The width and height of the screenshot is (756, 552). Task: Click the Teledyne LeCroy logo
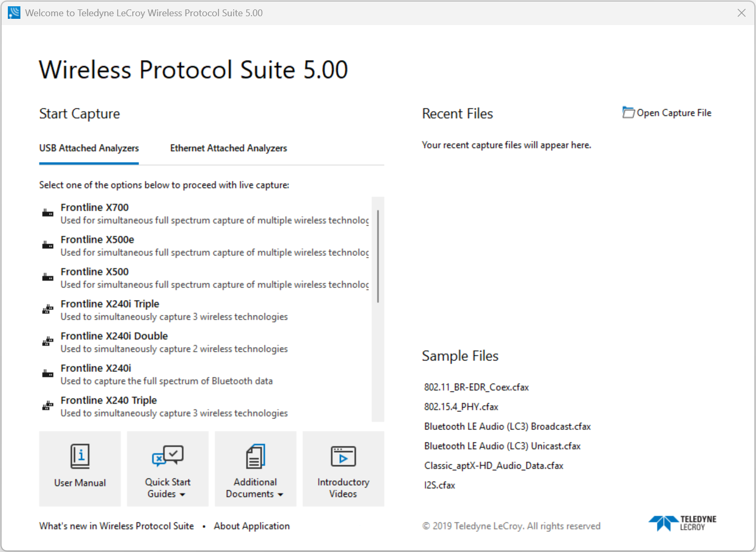coord(682,523)
